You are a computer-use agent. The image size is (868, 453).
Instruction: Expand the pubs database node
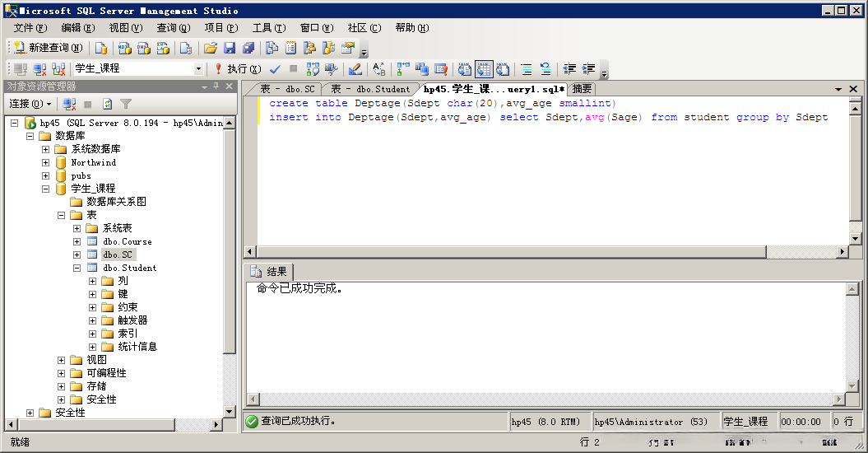pyautogui.click(x=46, y=175)
